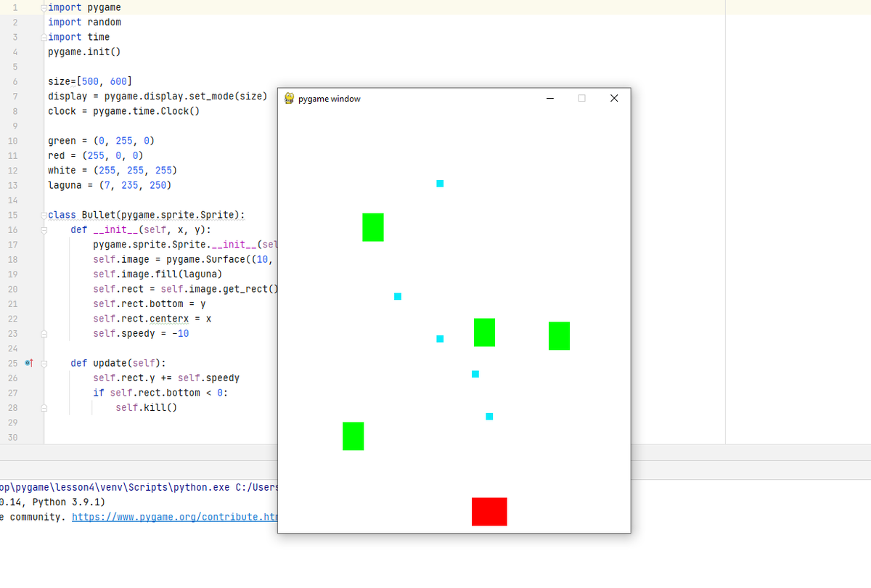Image resolution: width=871 pixels, height=588 pixels.
Task: Click the 'green = (0, 255, 0)' definition
Action: pos(102,141)
